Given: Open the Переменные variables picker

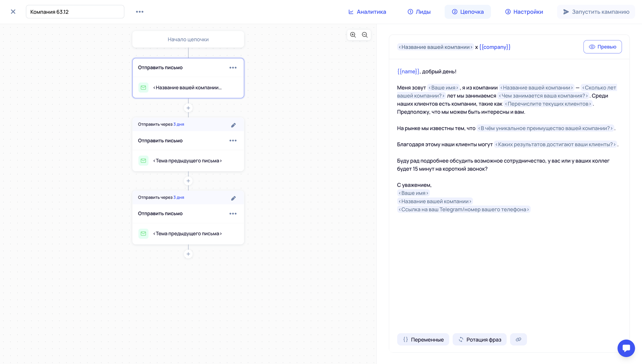Looking at the screenshot, I should coord(423,340).
